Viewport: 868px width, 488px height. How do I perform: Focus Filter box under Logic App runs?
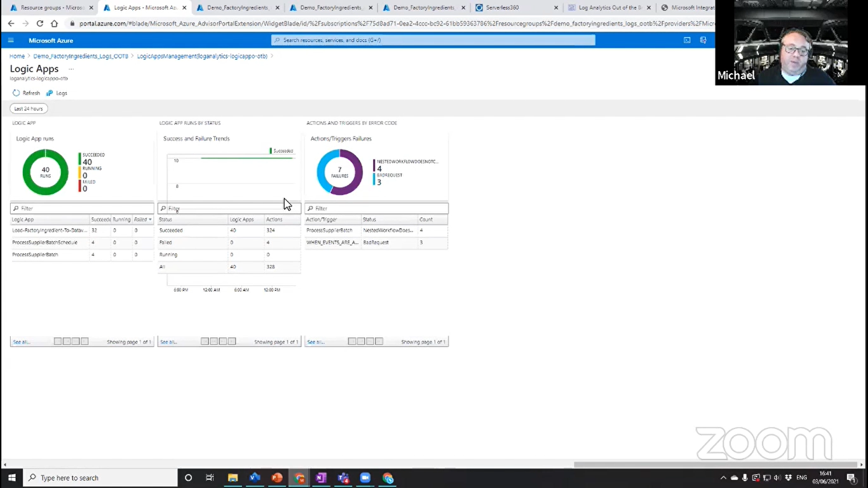pos(82,208)
